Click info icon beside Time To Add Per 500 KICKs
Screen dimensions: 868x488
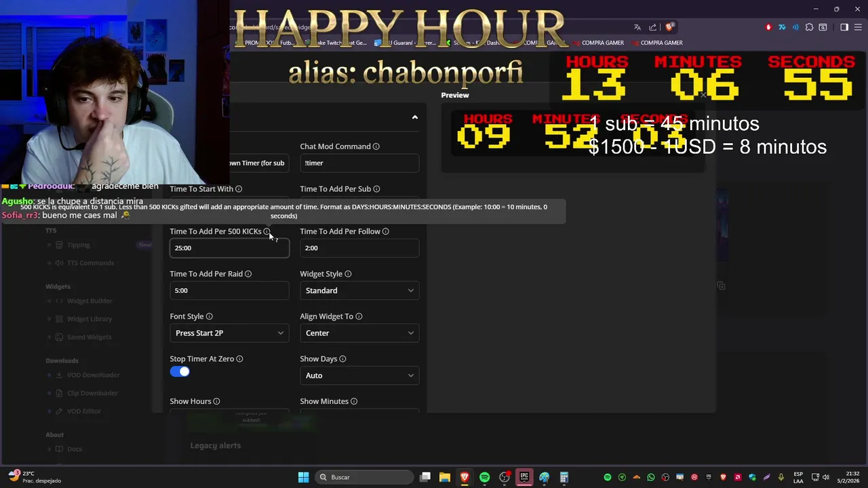pyautogui.click(x=267, y=232)
